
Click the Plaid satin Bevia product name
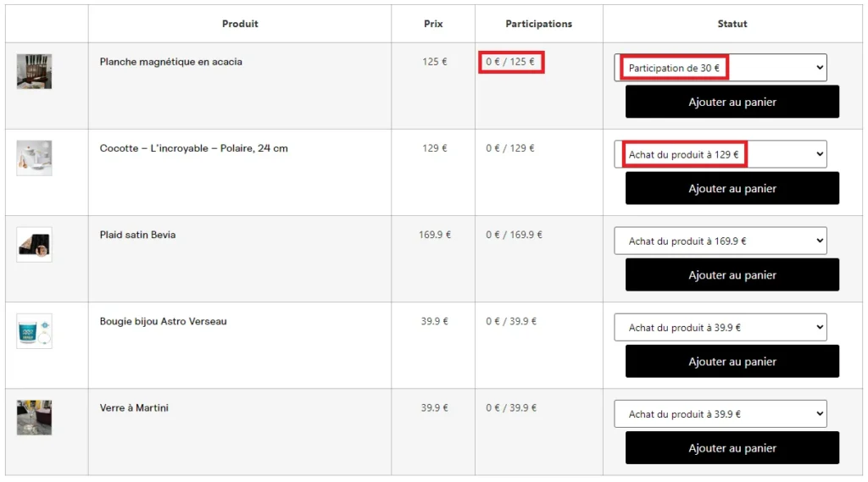coord(137,235)
